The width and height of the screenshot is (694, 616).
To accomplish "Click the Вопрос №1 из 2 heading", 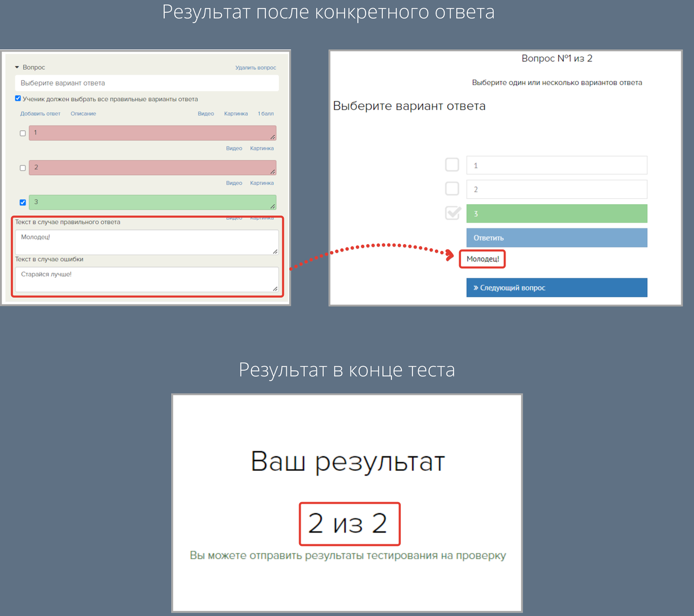I will pos(557,58).
